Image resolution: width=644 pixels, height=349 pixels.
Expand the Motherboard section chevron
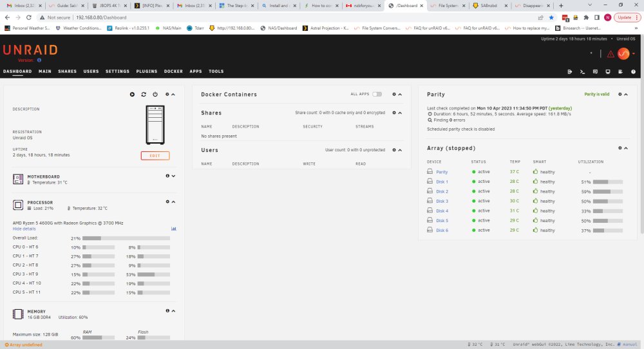173,176
